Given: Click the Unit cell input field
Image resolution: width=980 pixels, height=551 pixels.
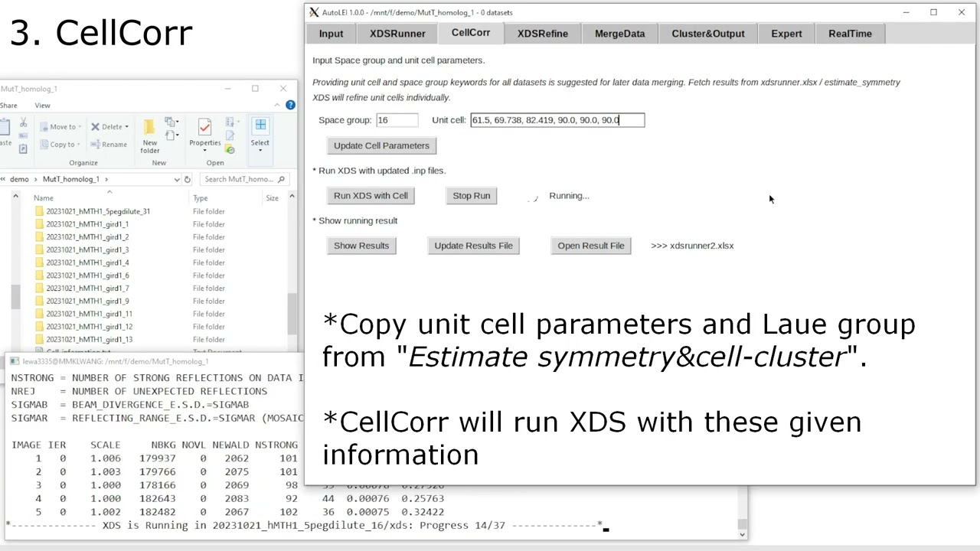Looking at the screenshot, I should [x=557, y=120].
